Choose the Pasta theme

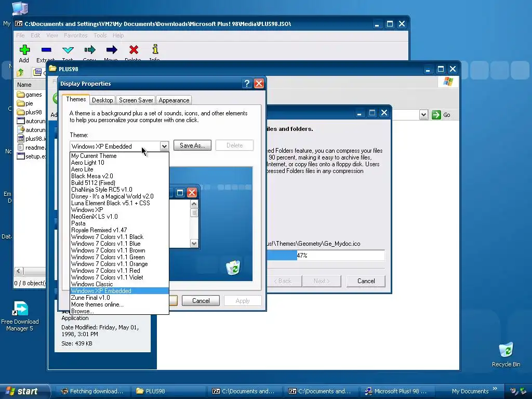[119, 223]
